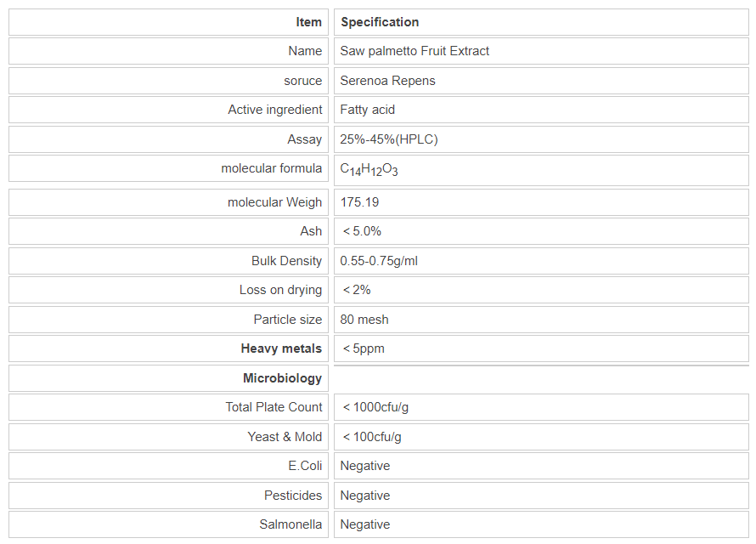Select 'Saw palmetto Fruit Extract' text cell
756x544 pixels.
415,51
